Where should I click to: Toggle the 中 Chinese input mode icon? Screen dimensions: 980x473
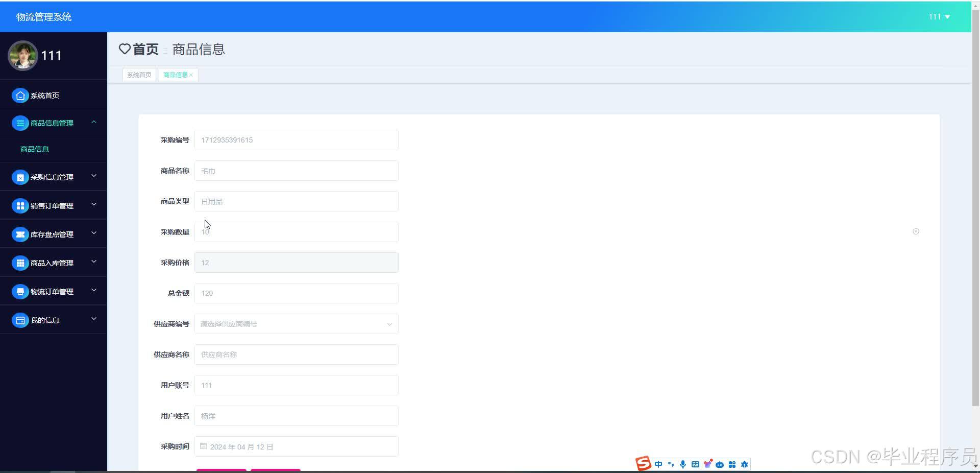pyautogui.click(x=658, y=464)
